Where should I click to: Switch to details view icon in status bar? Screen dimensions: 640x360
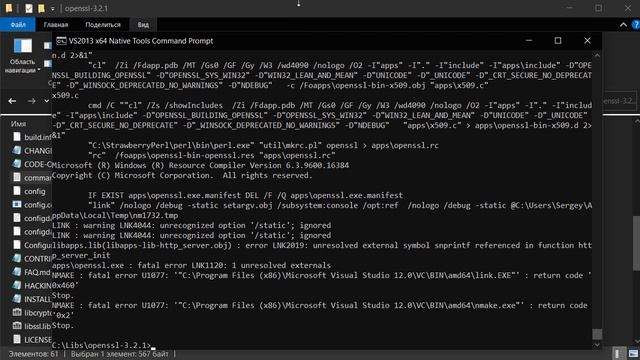pos(619,354)
